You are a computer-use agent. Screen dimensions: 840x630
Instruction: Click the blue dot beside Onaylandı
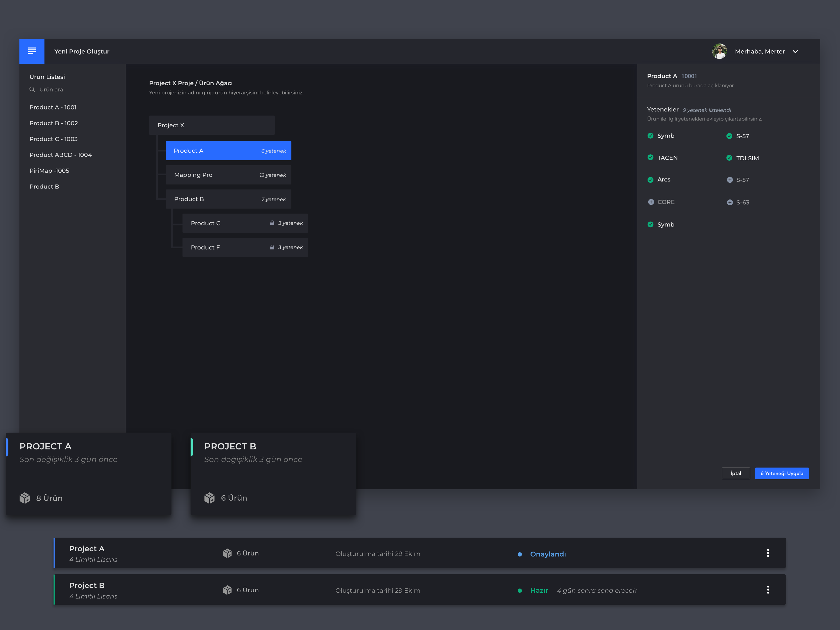[519, 554]
